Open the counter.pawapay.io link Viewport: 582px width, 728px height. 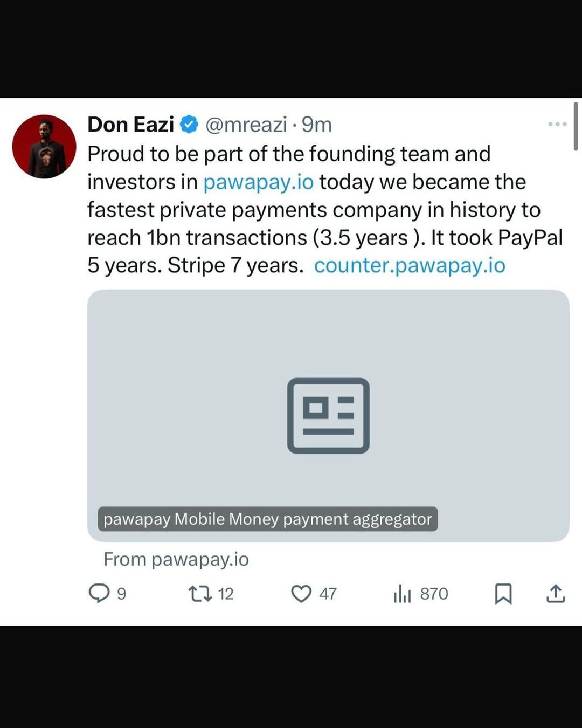pos(410,265)
